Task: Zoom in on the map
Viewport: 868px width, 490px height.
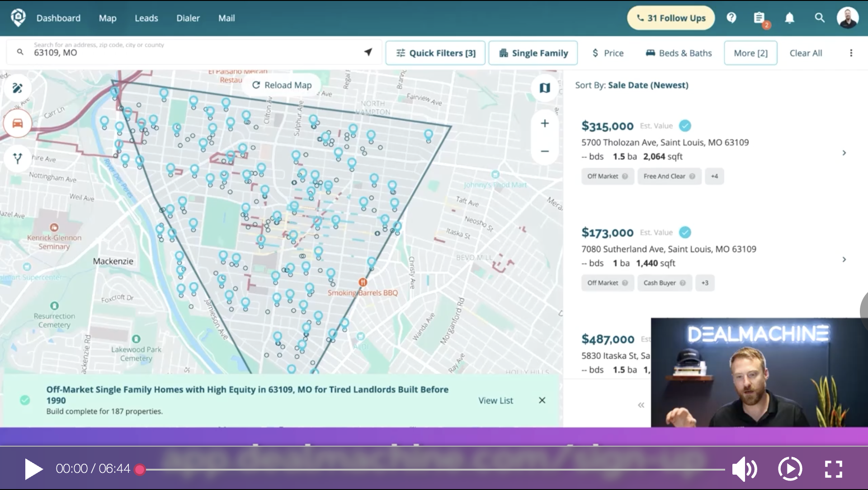Action: click(x=545, y=123)
